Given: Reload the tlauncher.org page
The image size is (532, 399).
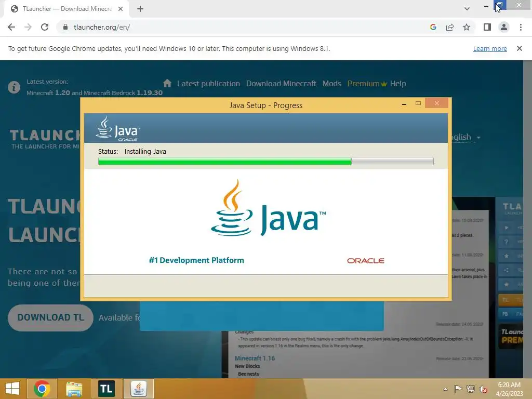Looking at the screenshot, I should click(45, 27).
